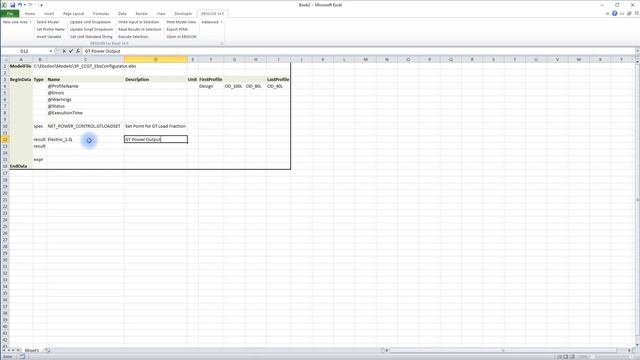Switch to the Review ribbon tab
Image resolution: width=640 pixels, height=360 pixels.
click(x=141, y=13)
